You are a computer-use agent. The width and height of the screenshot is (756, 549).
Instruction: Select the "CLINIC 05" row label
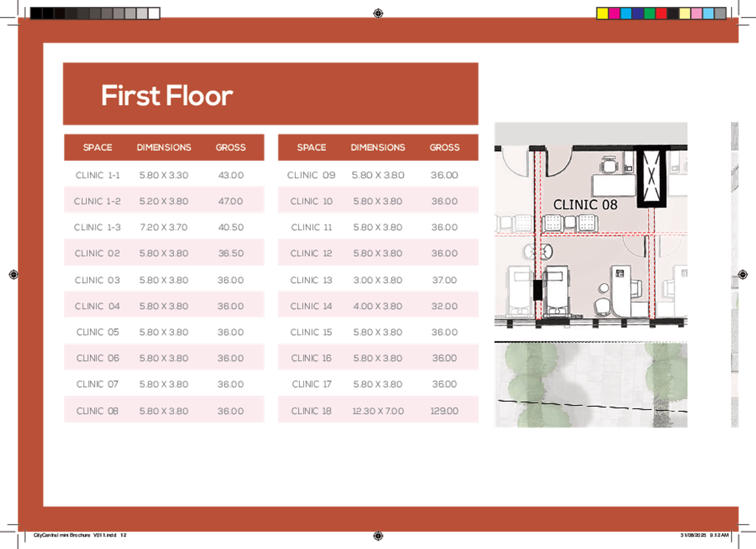(x=97, y=332)
